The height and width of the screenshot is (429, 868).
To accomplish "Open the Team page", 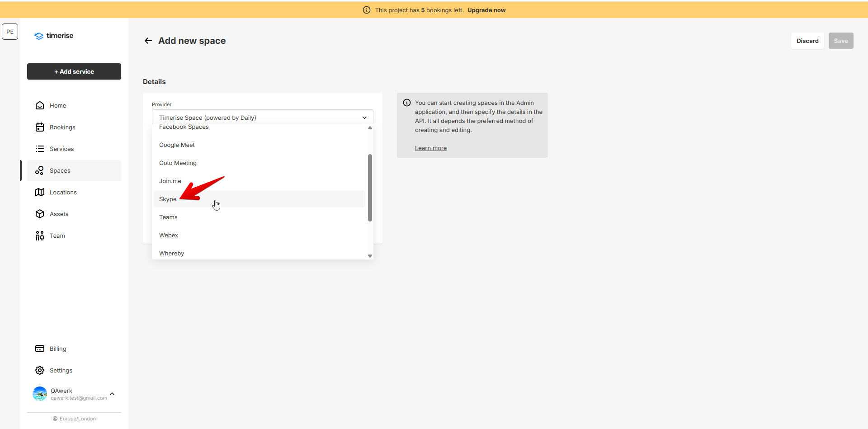I will tap(74, 236).
